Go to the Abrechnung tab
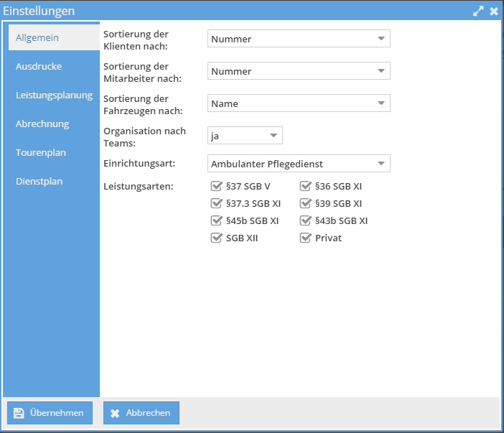 pyautogui.click(x=42, y=124)
